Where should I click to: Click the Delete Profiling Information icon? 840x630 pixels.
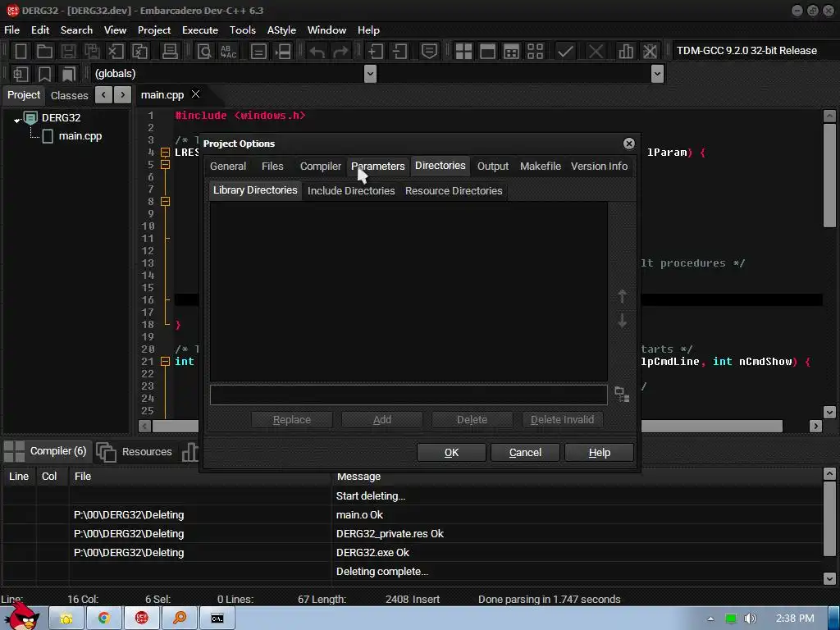coord(650,52)
